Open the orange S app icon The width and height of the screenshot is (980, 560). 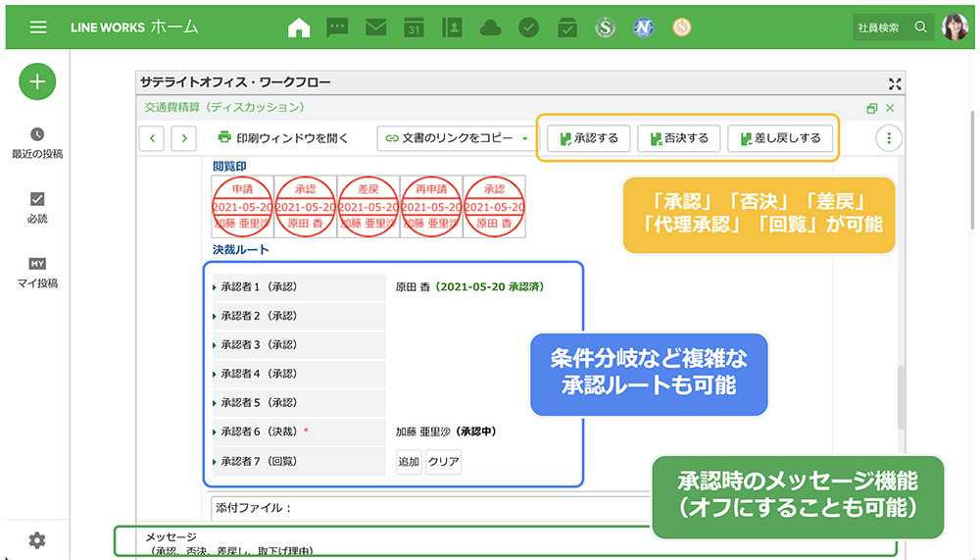pyautogui.click(x=681, y=27)
